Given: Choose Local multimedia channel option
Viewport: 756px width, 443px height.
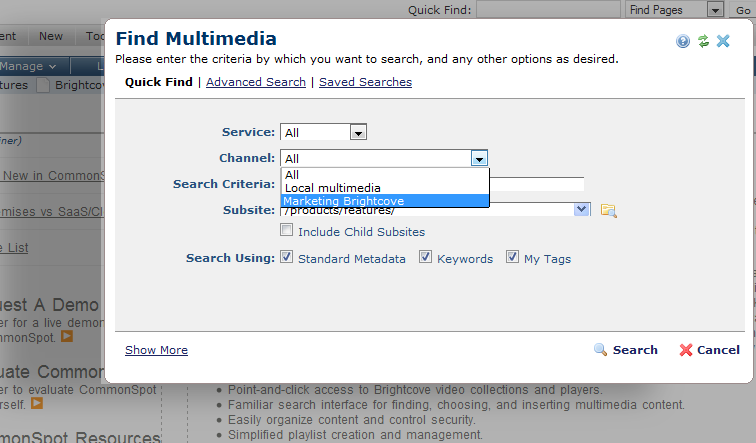Looking at the screenshot, I should [385, 188].
